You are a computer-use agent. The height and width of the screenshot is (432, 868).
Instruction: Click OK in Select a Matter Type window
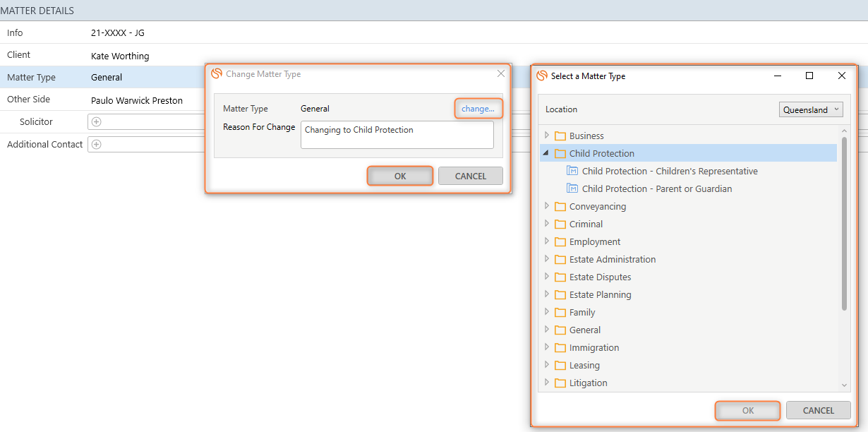tap(748, 410)
